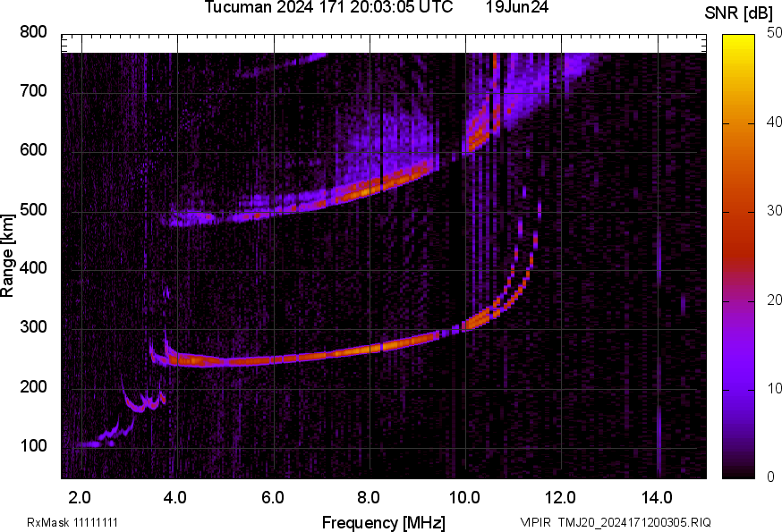Click the colorbar tick label '30'

[774, 211]
